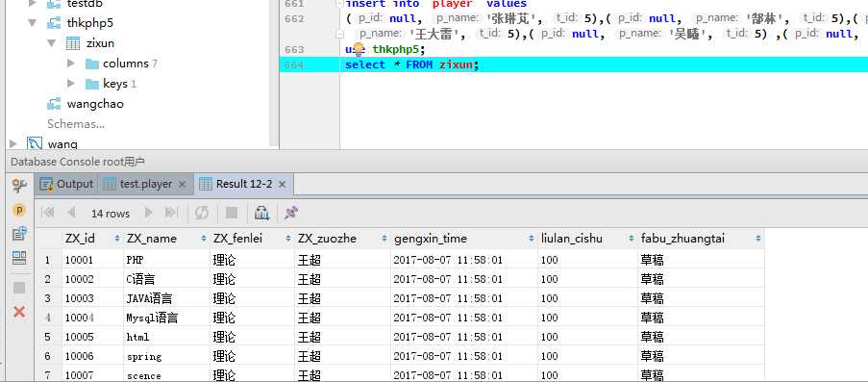This screenshot has height=382, width=868.
Task: Expand the wang data source
Action: point(13,144)
